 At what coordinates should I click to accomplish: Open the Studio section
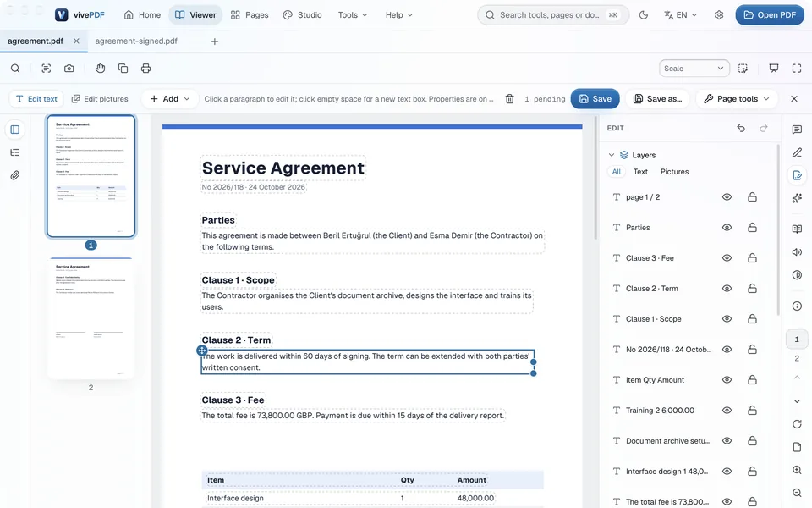coord(303,15)
